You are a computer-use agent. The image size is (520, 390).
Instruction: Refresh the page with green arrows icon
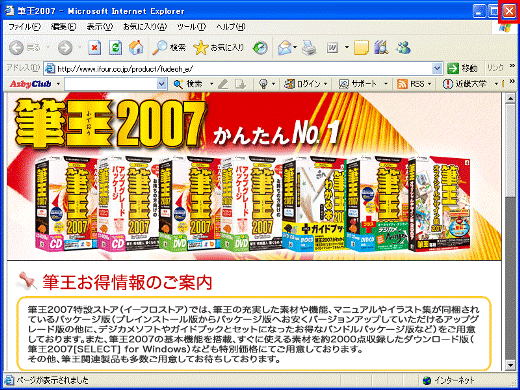115,48
